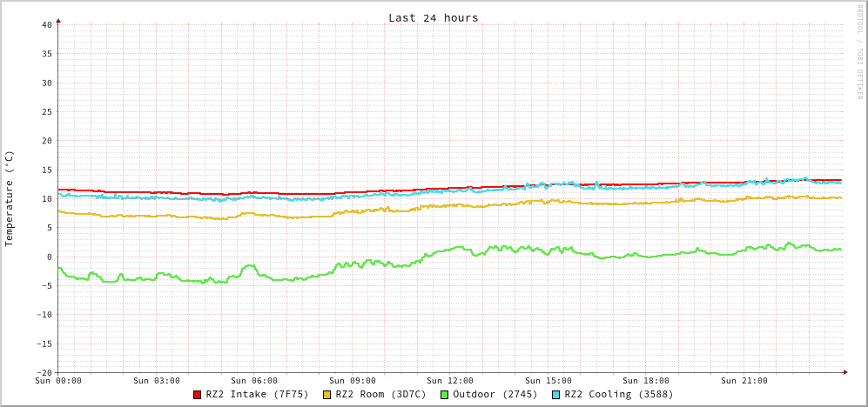Click the "Sun 12:00" time axis label
868x407 pixels.
click(x=450, y=381)
